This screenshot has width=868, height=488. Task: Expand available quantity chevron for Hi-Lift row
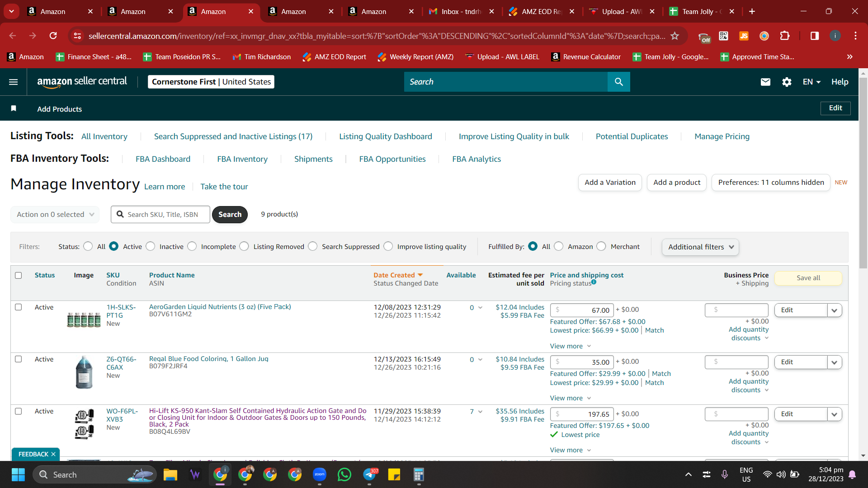[480, 412]
